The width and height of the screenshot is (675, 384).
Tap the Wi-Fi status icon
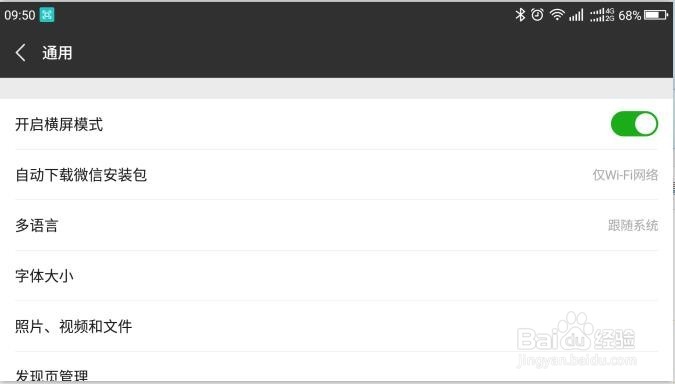click(557, 15)
